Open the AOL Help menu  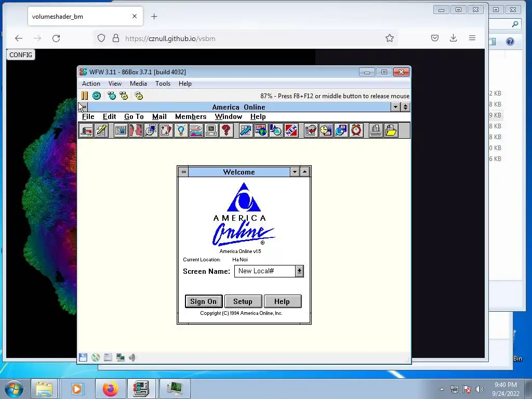click(x=258, y=117)
